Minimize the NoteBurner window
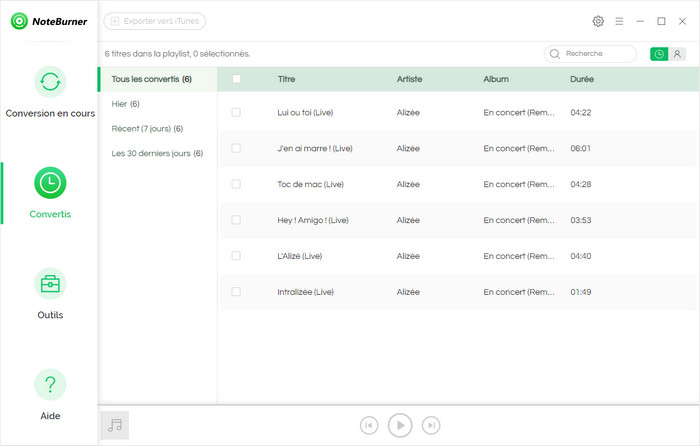 [x=640, y=21]
